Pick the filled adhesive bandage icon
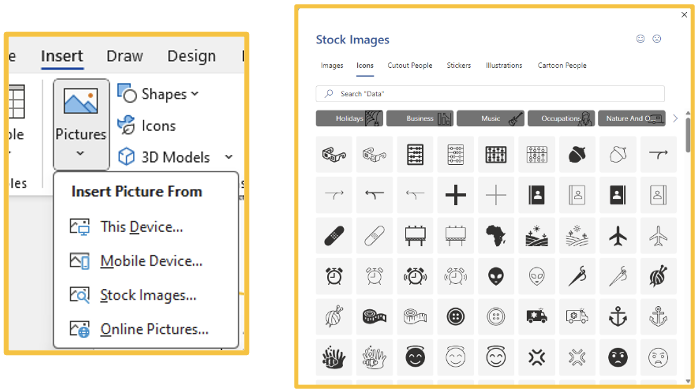Viewport: 696px width, 390px height. point(334,236)
